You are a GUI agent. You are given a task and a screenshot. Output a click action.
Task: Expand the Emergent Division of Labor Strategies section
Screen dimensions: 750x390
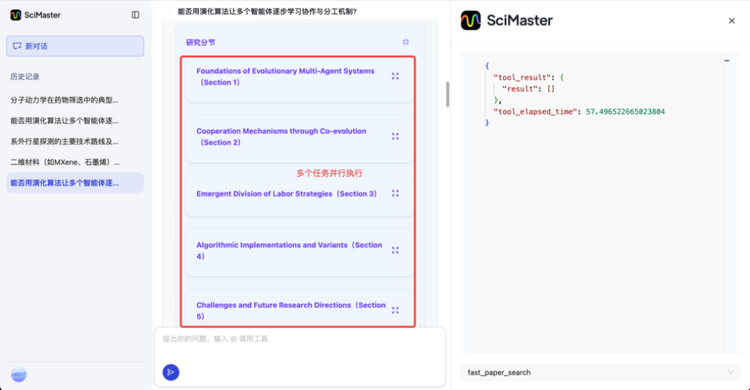click(395, 193)
